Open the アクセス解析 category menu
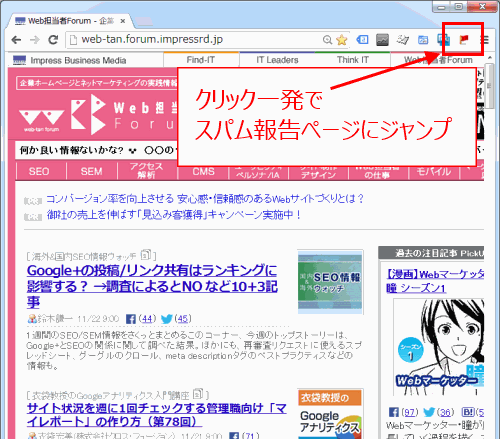 pos(146,171)
